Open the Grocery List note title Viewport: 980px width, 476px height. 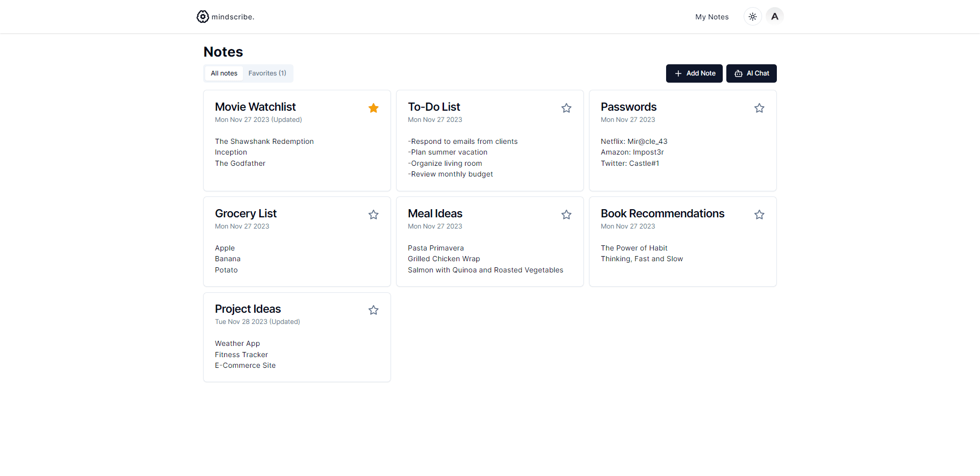pyautogui.click(x=246, y=213)
